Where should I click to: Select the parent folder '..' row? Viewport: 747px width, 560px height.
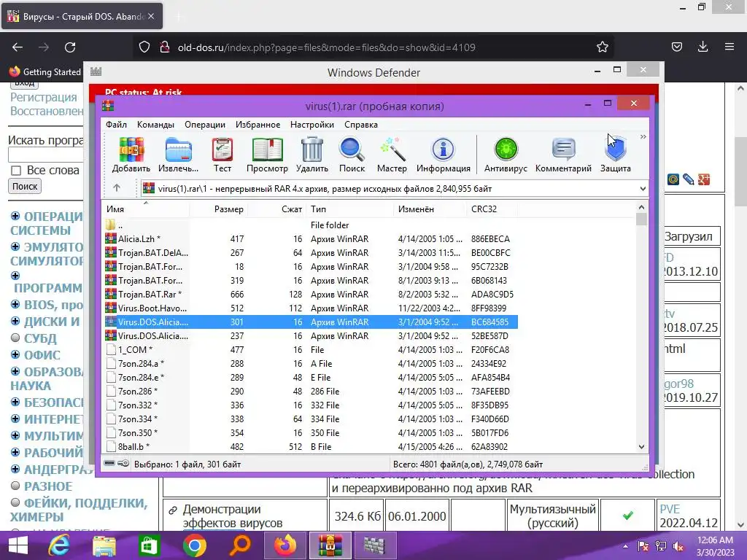[311, 225]
